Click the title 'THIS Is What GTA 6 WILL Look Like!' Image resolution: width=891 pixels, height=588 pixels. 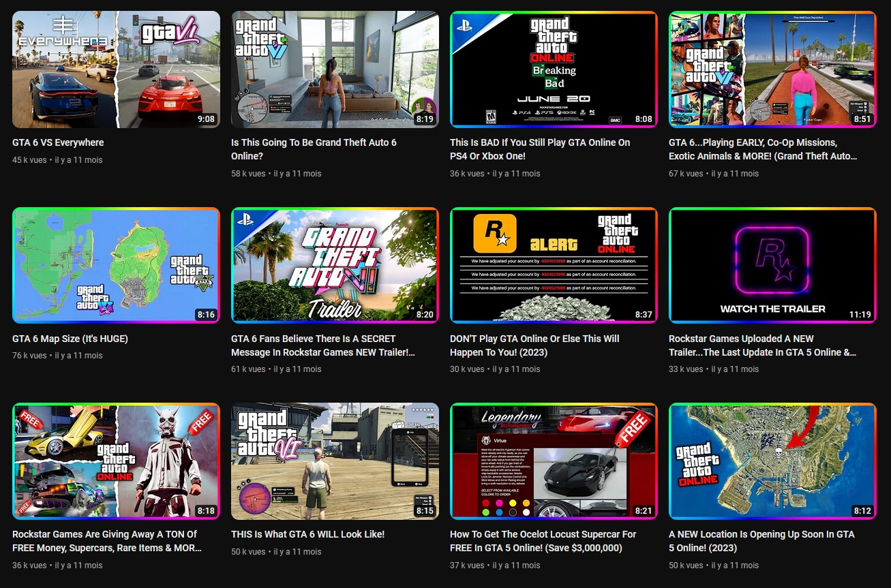click(x=308, y=534)
